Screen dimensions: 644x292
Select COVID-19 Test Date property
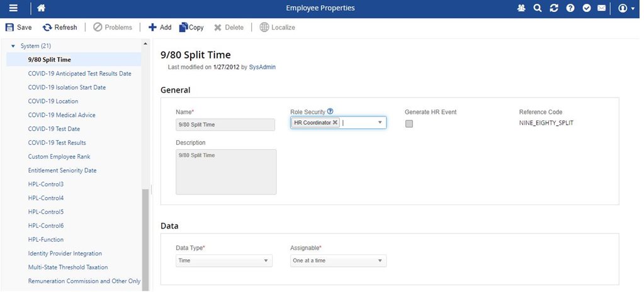coord(54,129)
